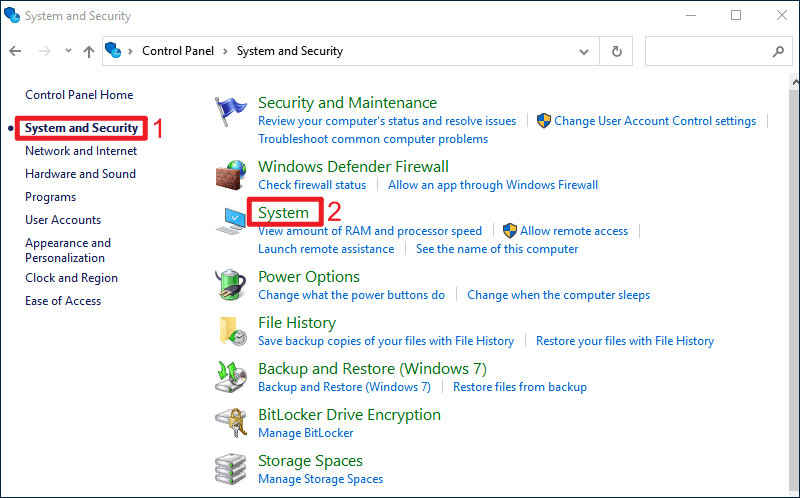Open Clock and Region category
This screenshot has width=800, height=498.
[x=71, y=278]
